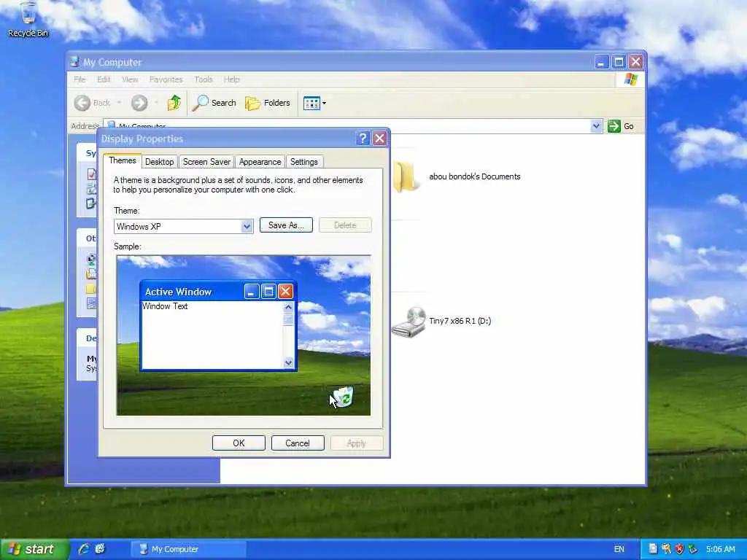Open the Screen Saver tab

(206, 162)
